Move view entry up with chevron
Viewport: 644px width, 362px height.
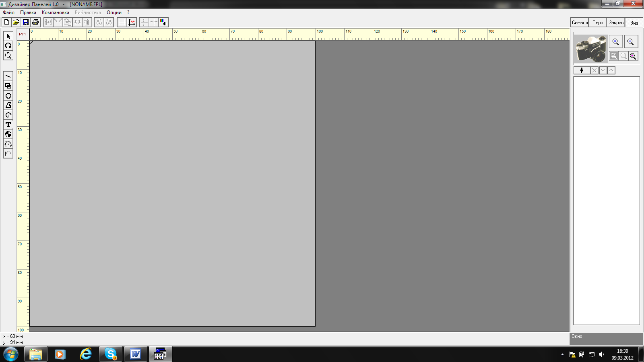point(611,70)
